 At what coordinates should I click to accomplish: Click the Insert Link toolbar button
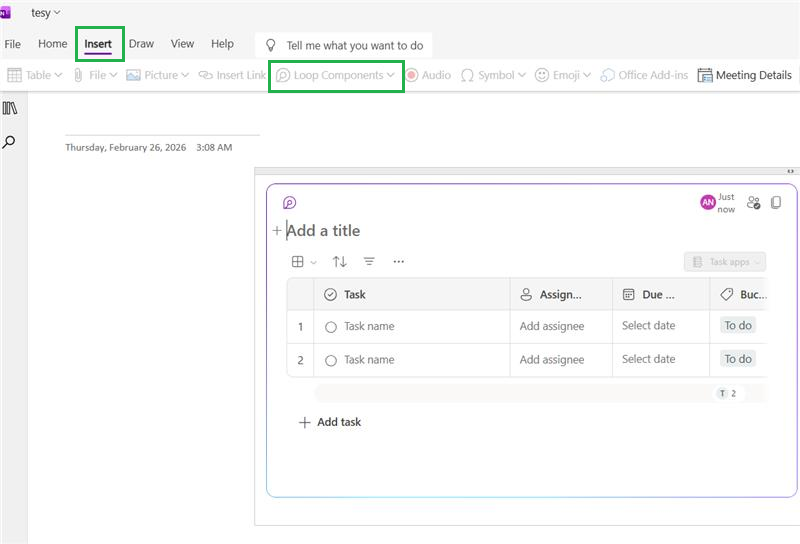(232, 75)
